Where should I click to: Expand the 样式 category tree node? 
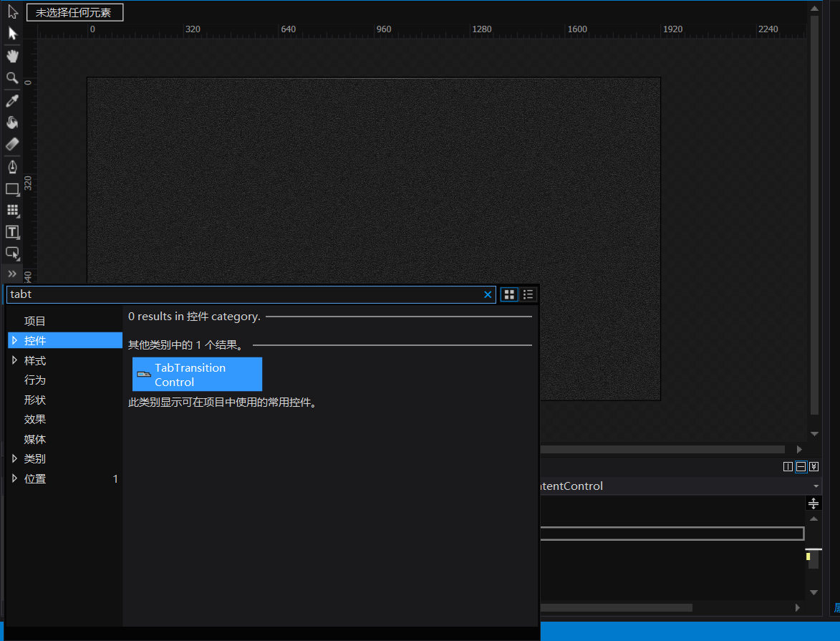click(14, 360)
